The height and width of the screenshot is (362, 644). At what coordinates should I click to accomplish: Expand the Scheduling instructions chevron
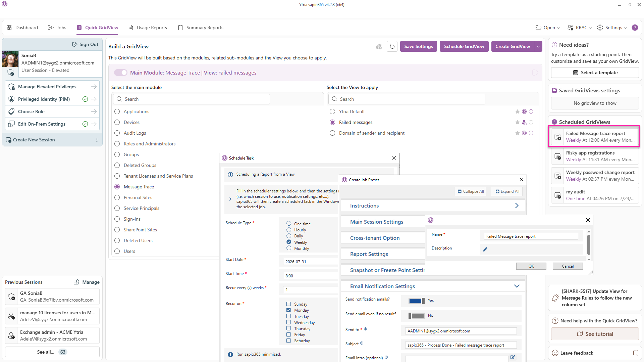pyautogui.click(x=230, y=199)
